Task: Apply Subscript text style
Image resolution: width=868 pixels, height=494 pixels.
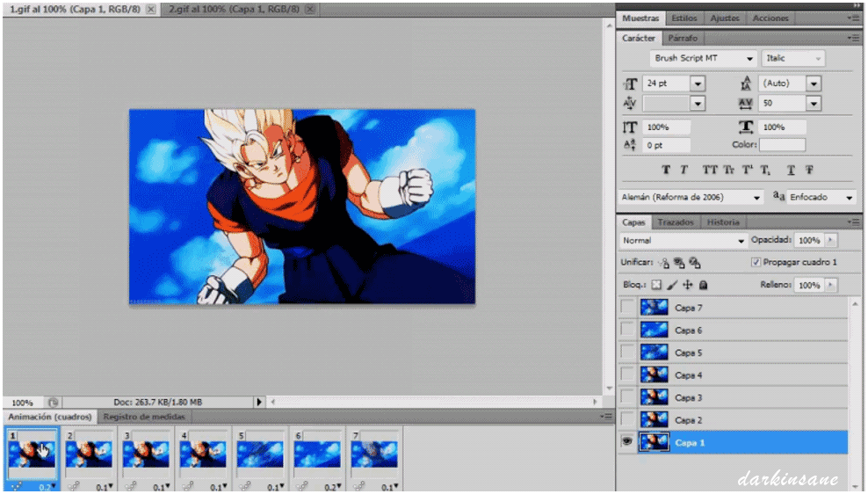Action: point(765,170)
